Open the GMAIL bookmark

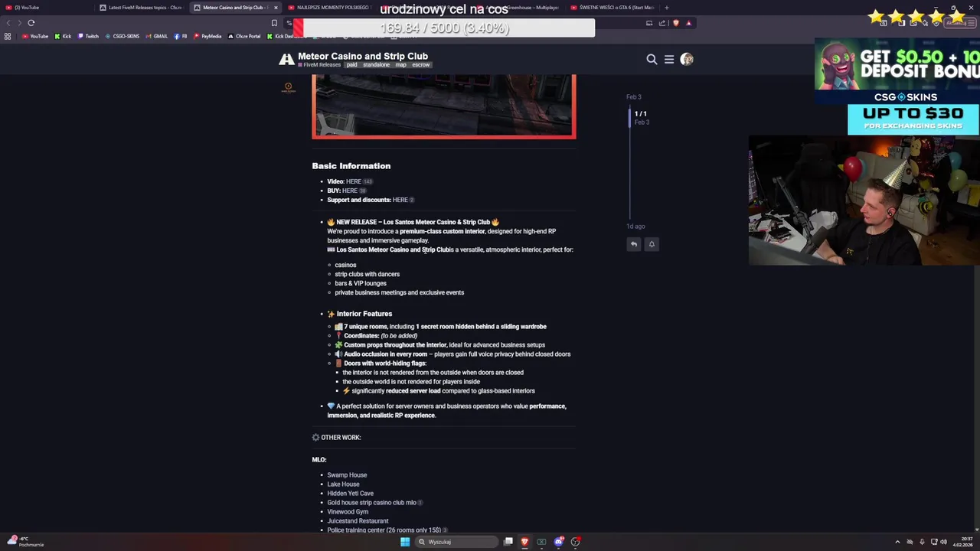[156, 36]
